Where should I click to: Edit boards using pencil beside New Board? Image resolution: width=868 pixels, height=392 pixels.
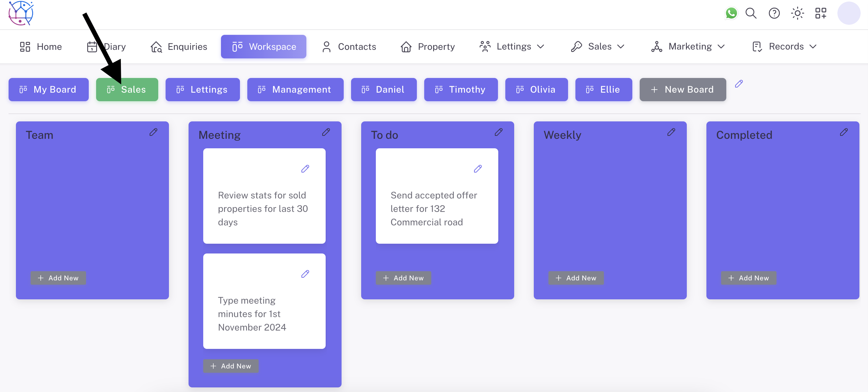(739, 83)
